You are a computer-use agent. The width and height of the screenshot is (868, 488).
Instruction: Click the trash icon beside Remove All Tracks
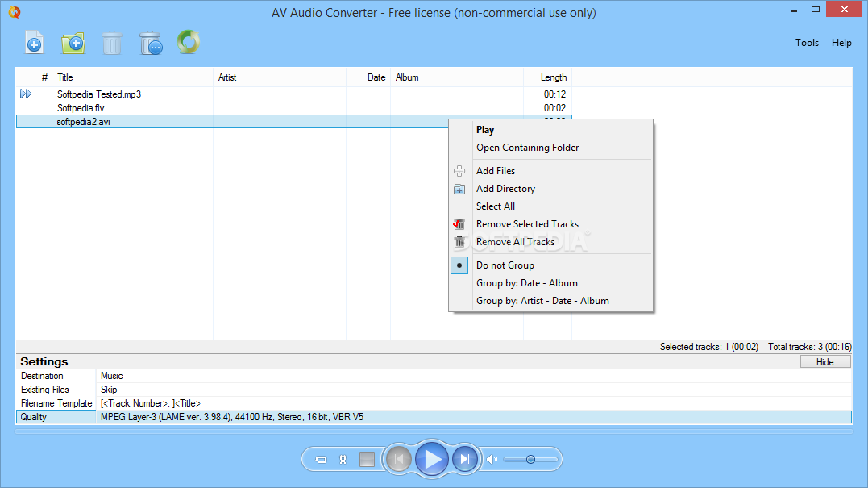[x=459, y=242]
